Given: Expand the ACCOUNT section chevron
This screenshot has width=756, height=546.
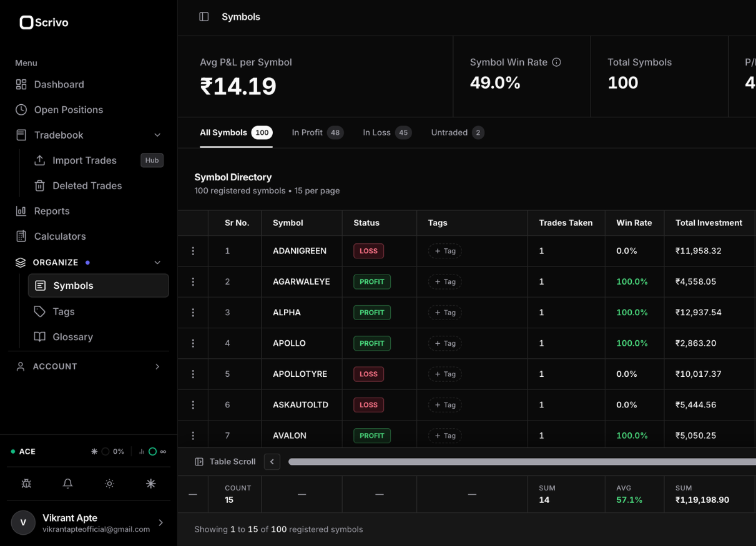Looking at the screenshot, I should point(157,367).
